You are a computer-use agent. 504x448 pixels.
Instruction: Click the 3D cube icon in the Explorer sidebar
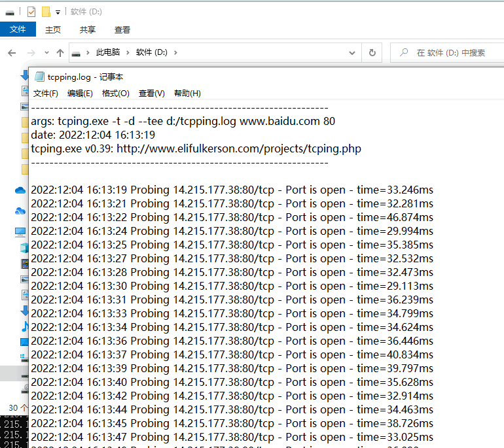(24, 248)
